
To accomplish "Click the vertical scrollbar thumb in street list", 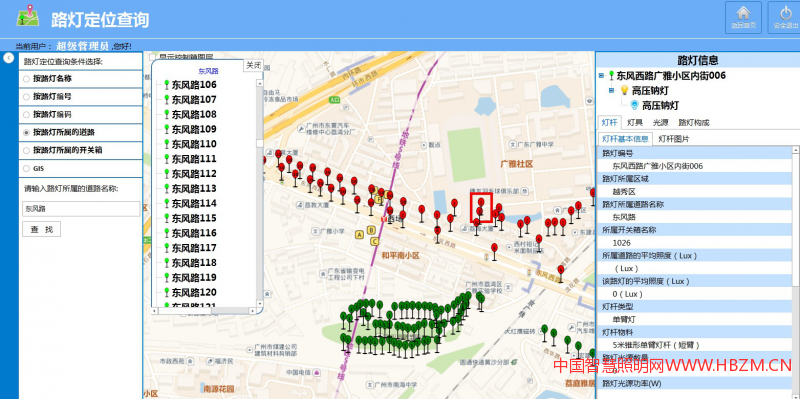I will [x=260, y=143].
